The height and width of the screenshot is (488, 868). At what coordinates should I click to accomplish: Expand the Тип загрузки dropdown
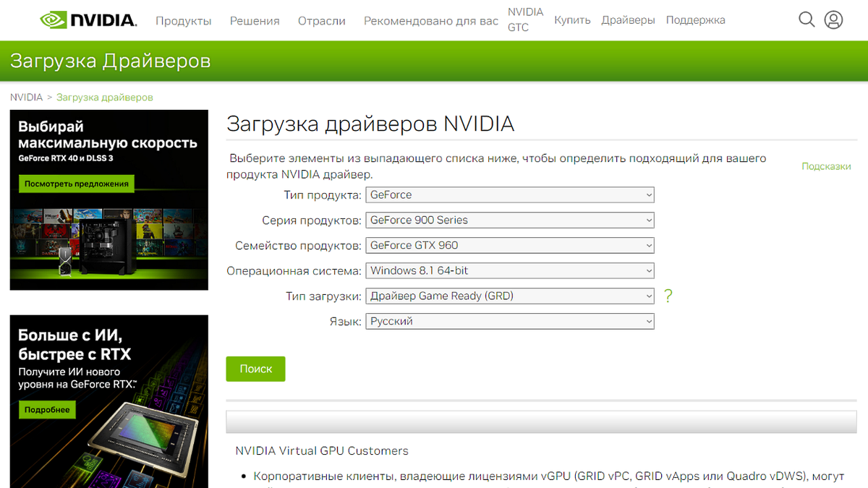(x=510, y=296)
